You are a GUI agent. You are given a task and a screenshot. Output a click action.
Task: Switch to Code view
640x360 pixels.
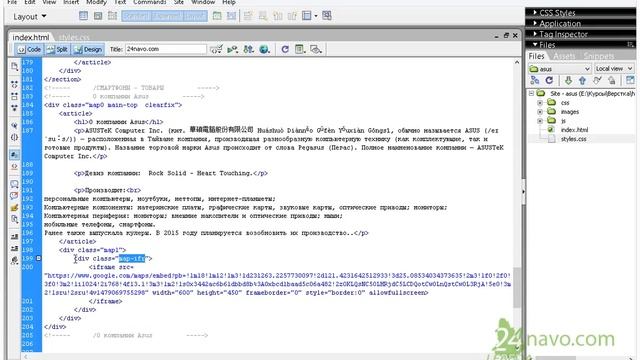click(x=29, y=49)
